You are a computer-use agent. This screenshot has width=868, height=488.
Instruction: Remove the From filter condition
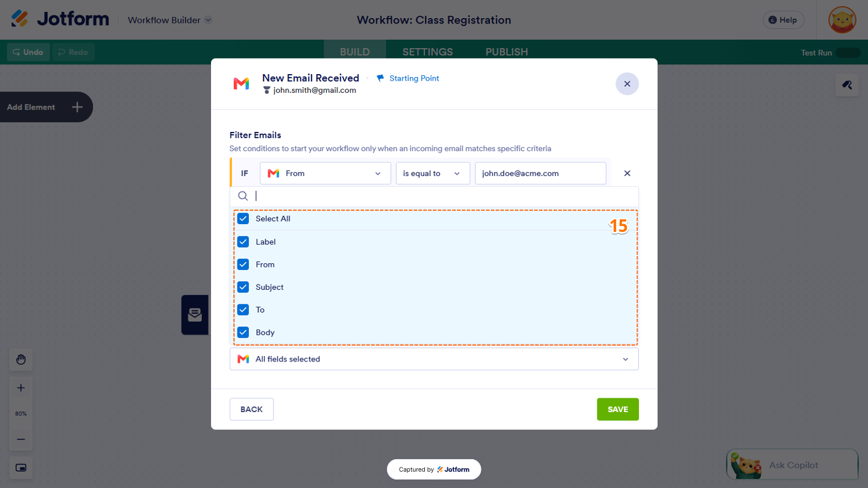click(x=627, y=174)
